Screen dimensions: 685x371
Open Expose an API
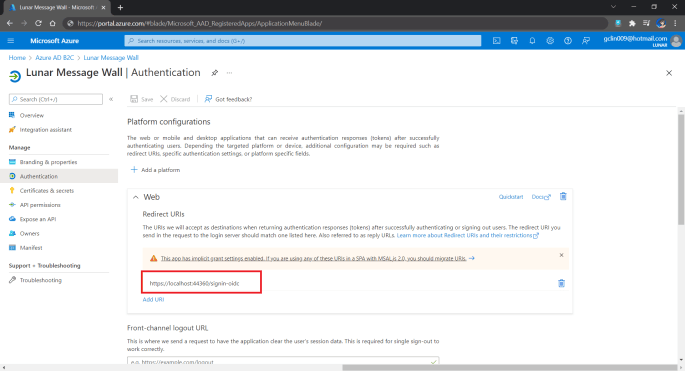(x=38, y=219)
